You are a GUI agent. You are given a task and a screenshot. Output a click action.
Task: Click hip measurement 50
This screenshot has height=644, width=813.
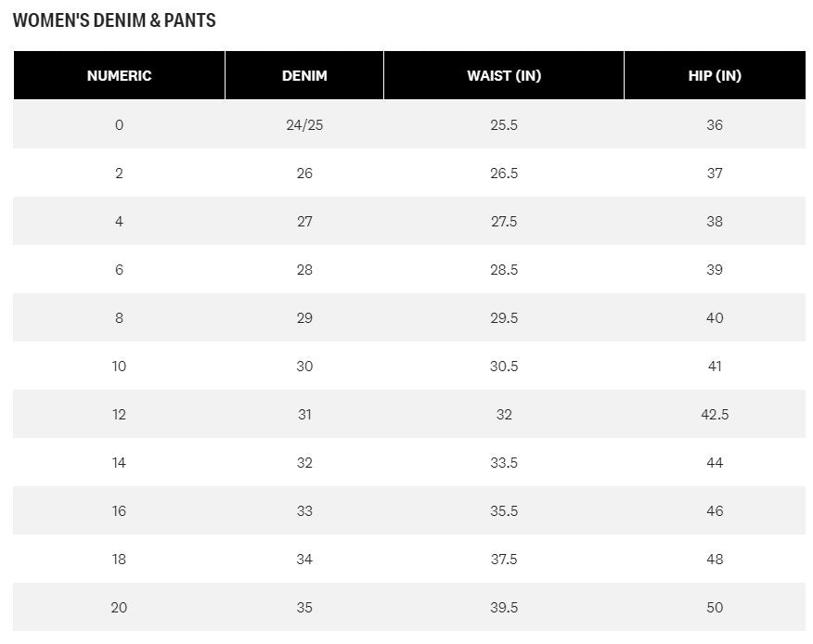pyautogui.click(x=715, y=608)
